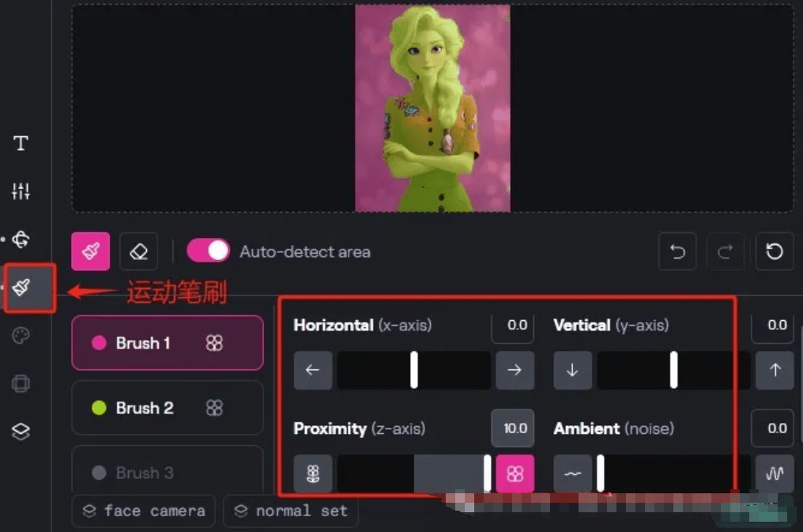Open the adjustments sliders icon in sidebar
803x532 pixels.
[21, 191]
